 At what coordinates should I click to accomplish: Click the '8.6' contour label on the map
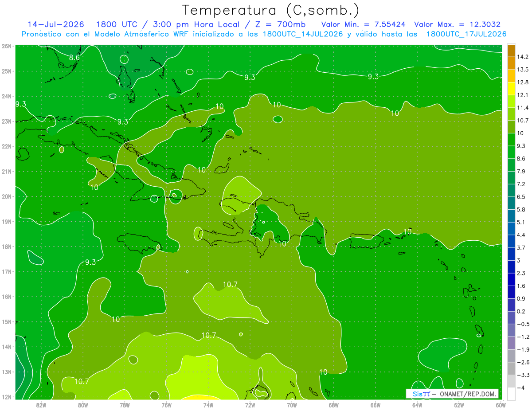pyautogui.click(x=74, y=58)
